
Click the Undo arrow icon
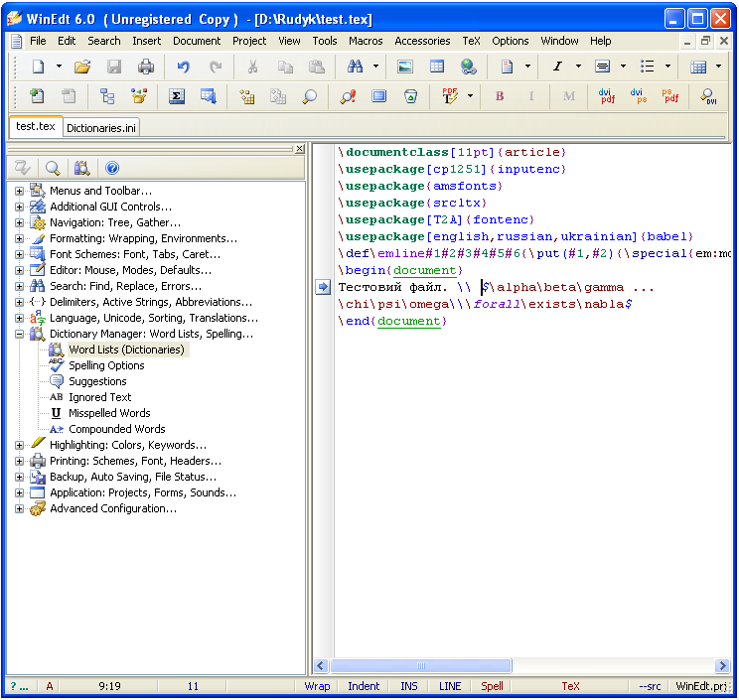click(183, 67)
